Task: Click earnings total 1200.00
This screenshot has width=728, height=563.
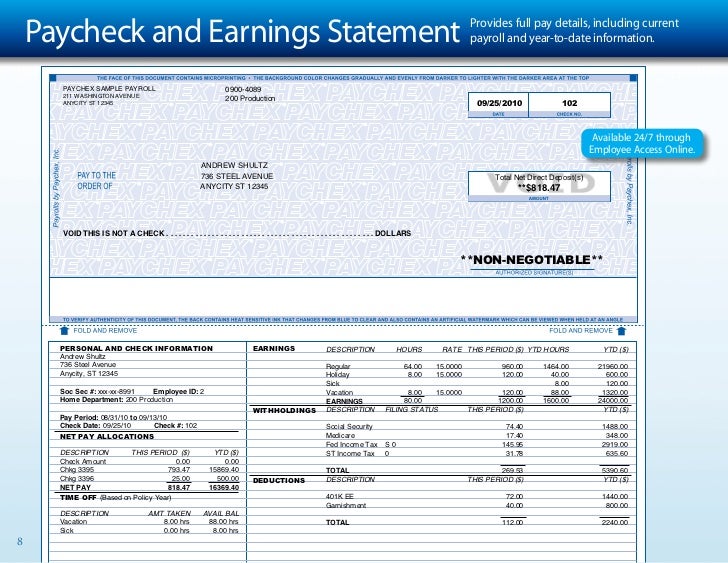Action: click(x=511, y=401)
